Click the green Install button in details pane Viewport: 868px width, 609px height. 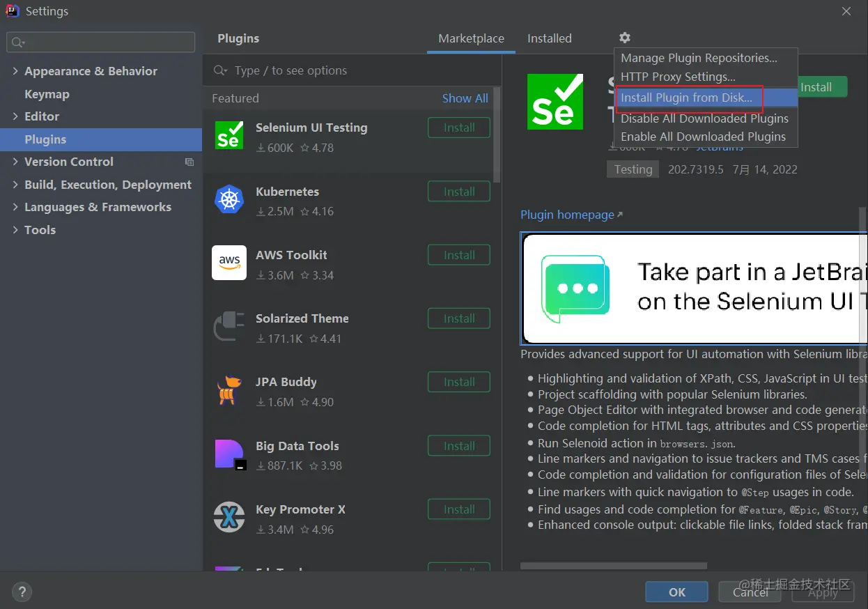point(822,87)
